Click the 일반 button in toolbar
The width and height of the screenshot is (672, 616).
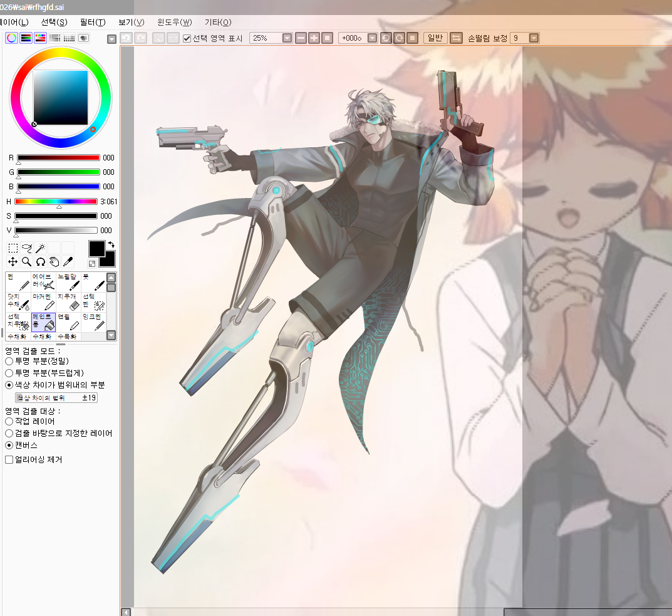point(435,38)
